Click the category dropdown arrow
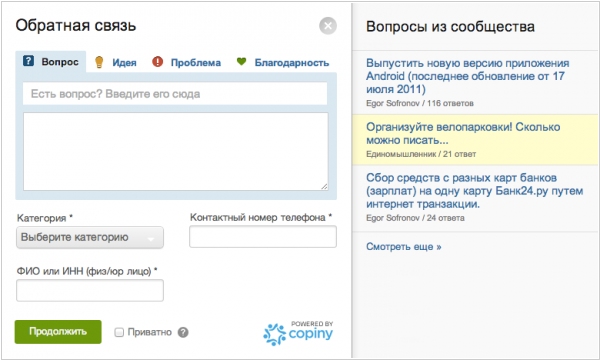The width and height of the screenshot is (600, 360). coord(151,239)
